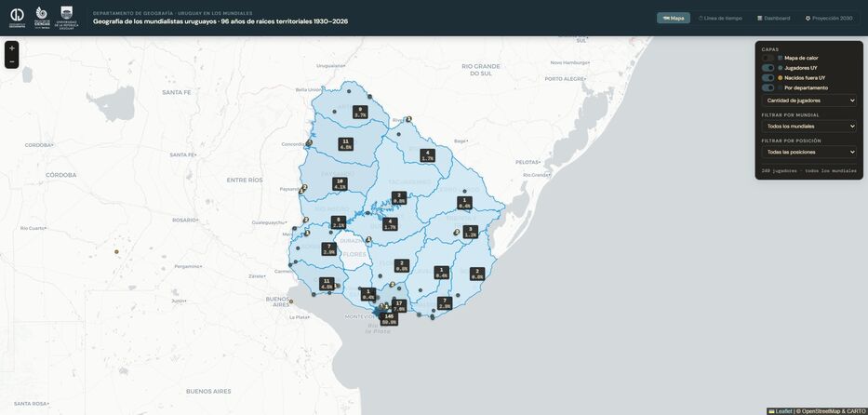Open the Artigas label showing 9 and 3.7%
Viewport: 868px width, 415px height.
(360, 113)
